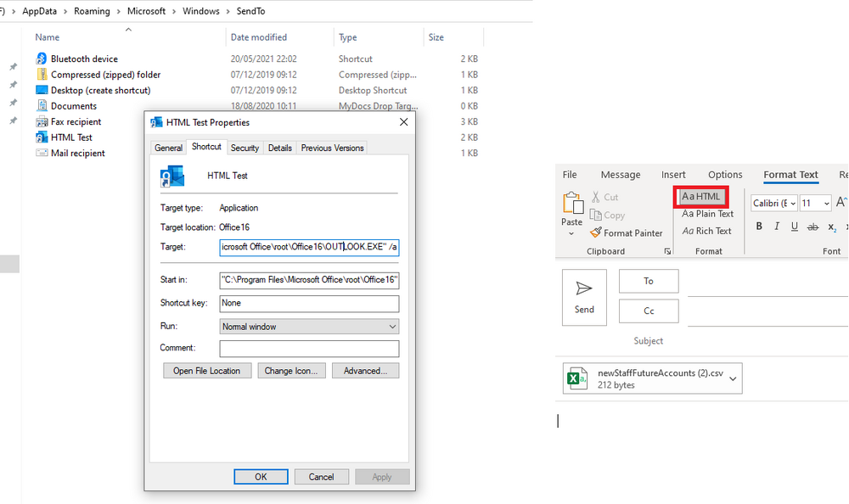Click the Fax recipient icon
The width and height of the screenshot is (849, 504).
tap(42, 121)
